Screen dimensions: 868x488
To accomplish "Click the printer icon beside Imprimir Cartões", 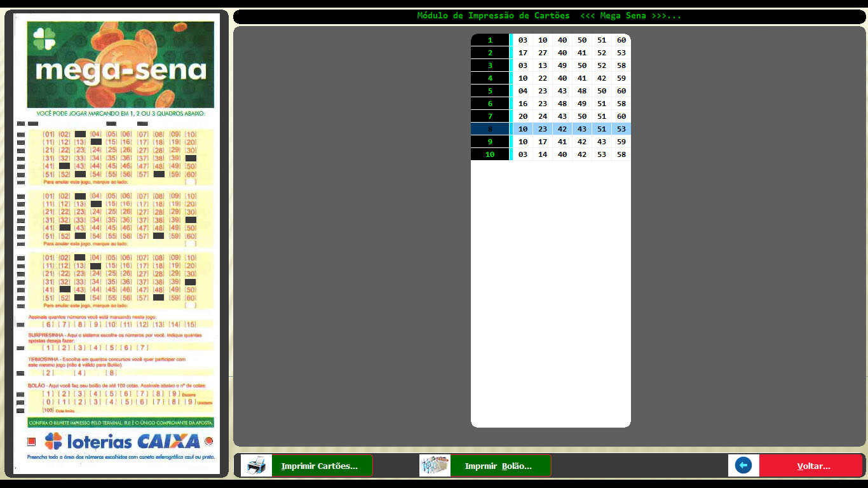I will [x=256, y=466].
